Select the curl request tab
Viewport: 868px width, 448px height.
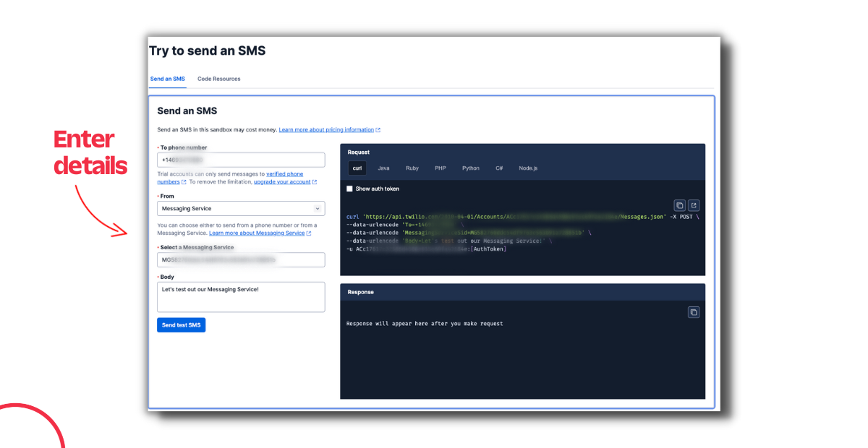click(357, 168)
